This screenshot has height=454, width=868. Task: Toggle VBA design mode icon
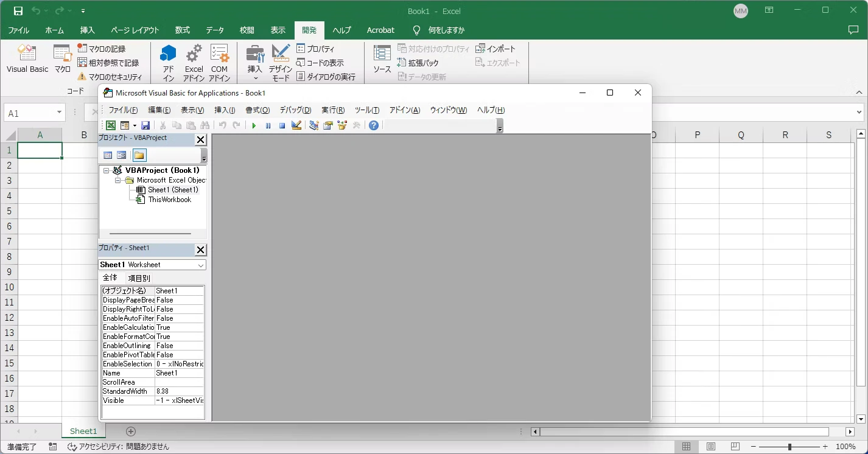click(296, 125)
